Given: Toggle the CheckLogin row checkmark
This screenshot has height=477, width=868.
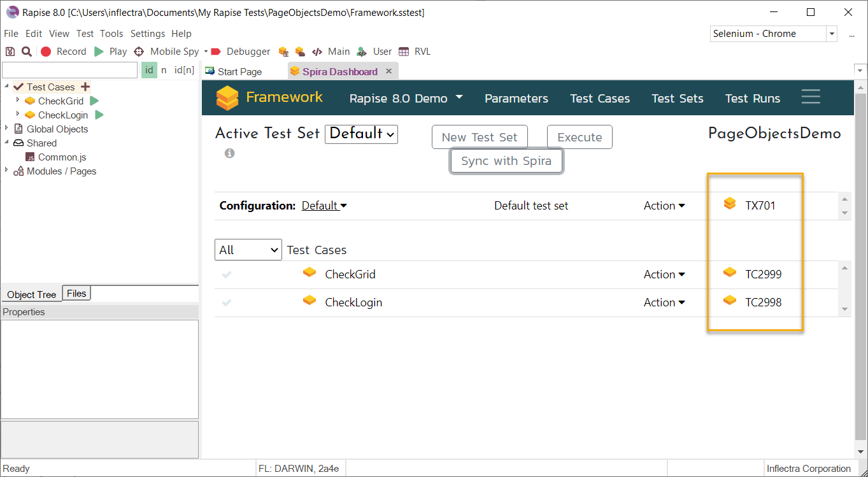Looking at the screenshot, I should [227, 303].
